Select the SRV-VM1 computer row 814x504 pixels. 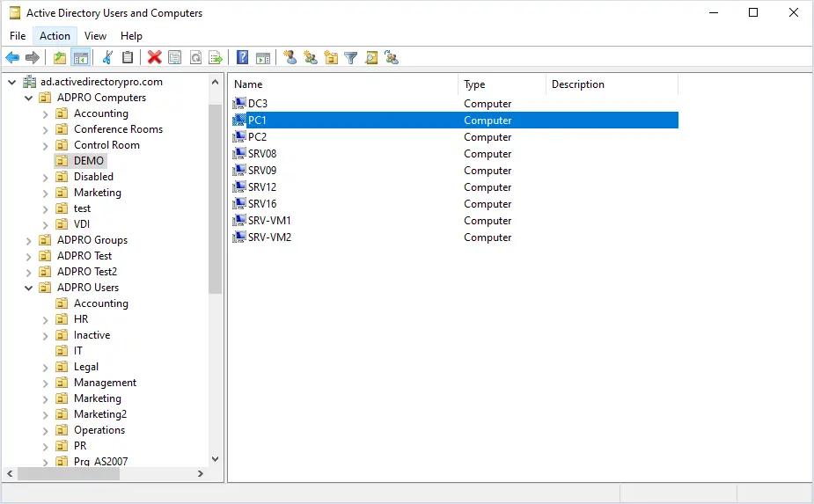click(454, 220)
